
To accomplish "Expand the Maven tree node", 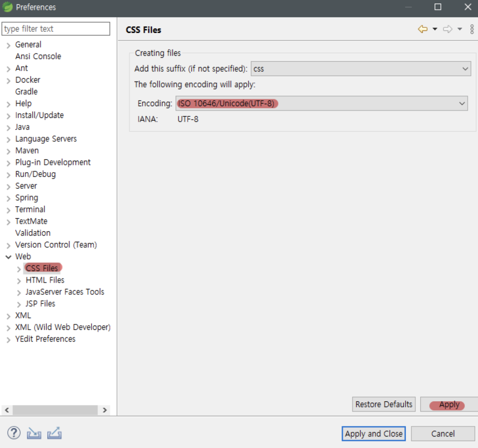I will click(x=8, y=151).
